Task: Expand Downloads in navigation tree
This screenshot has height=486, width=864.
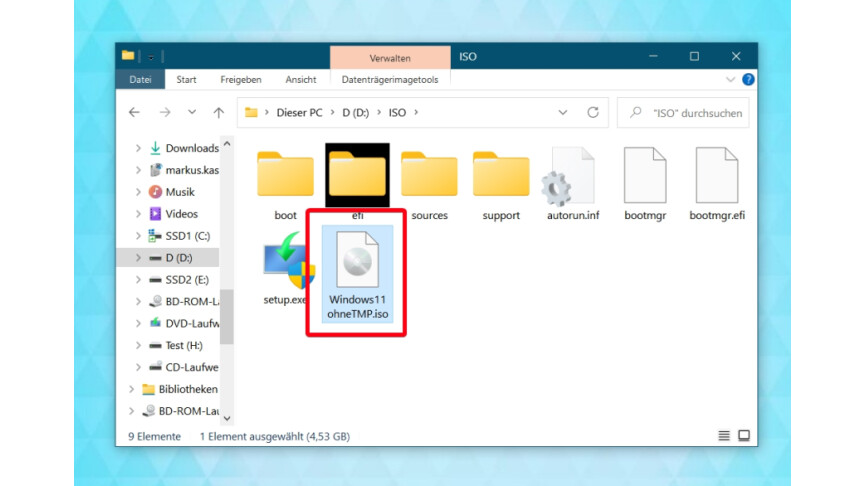Action: pos(138,148)
